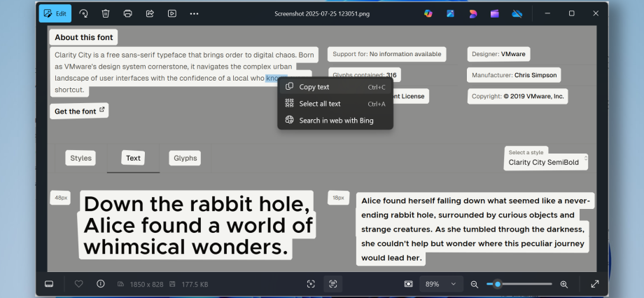Launch Copilot from the top bar
The image size is (644, 298).
[428, 13]
